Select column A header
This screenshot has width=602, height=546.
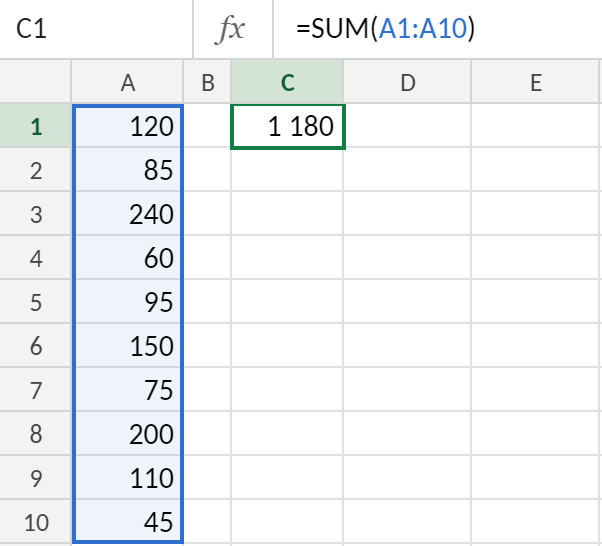pyautogui.click(x=127, y=82)
